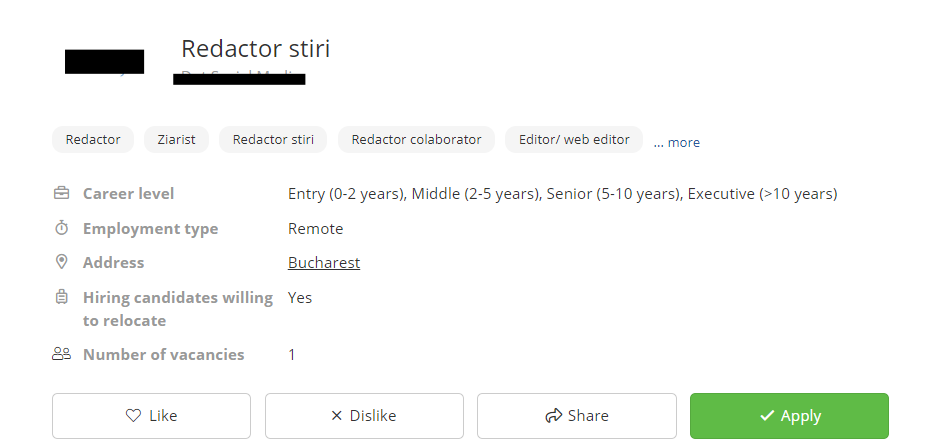Open the company name link under job title
Viewport: 931px width, 439px height.
coord(239,76)
